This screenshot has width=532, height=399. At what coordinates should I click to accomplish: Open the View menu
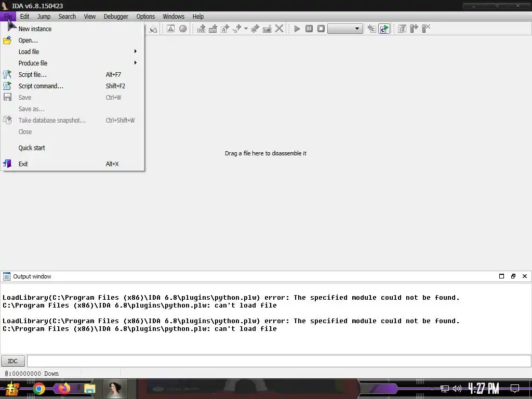[90, 16]
